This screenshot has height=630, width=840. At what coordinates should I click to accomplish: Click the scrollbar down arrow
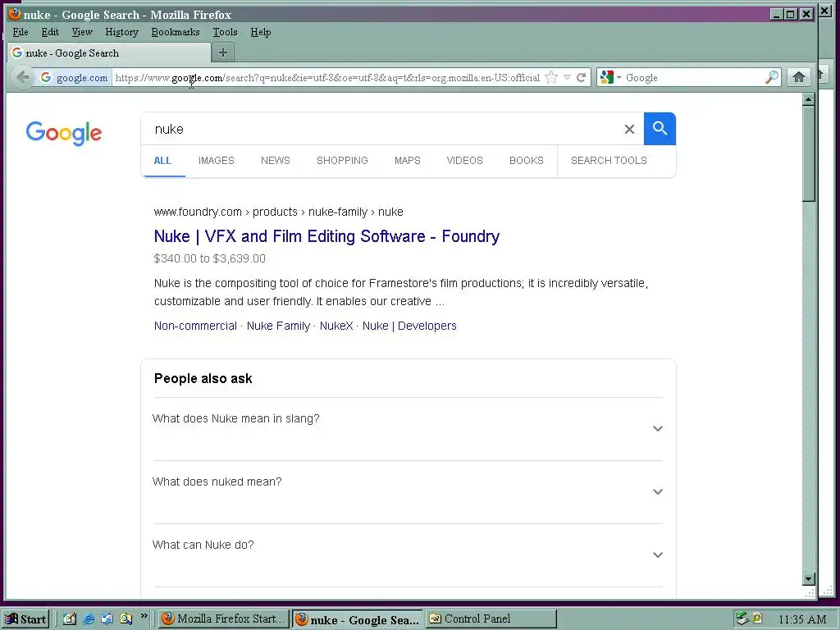(x=809, y=578)
